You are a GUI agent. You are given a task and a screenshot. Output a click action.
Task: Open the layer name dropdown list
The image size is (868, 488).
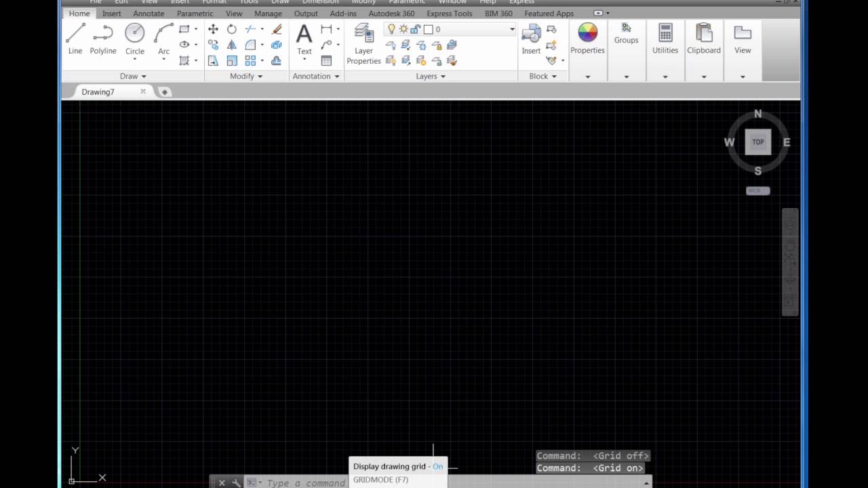[x=512, y=29]
